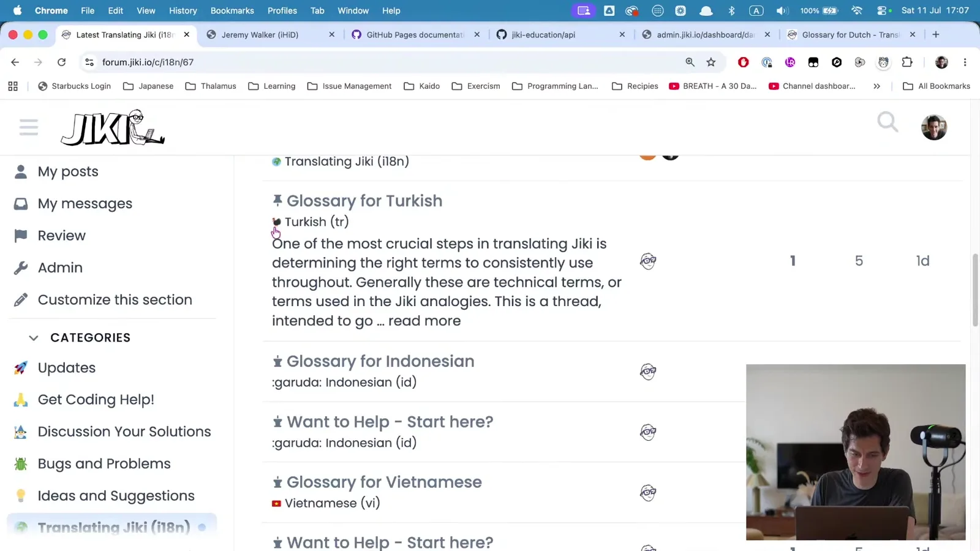Open the Japanese bookmarks folder
Viewport: 980px width, 551px height.
coord(148,86)
